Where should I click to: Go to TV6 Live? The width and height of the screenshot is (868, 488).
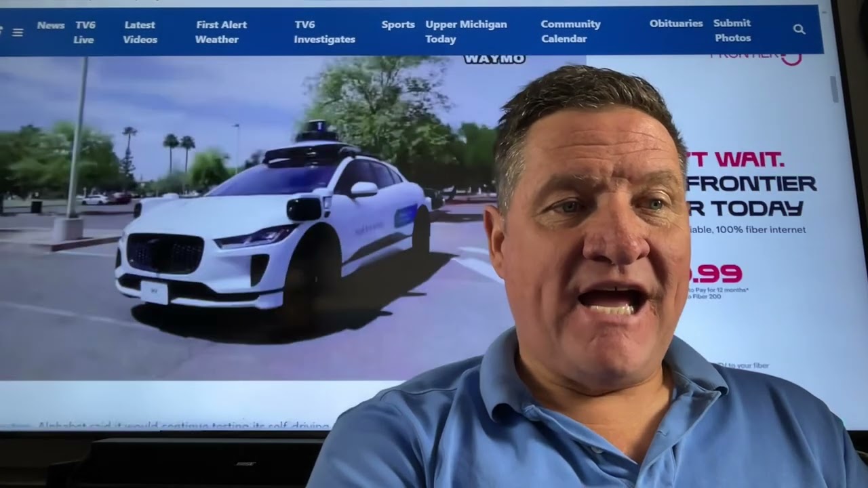coord(84,32)
